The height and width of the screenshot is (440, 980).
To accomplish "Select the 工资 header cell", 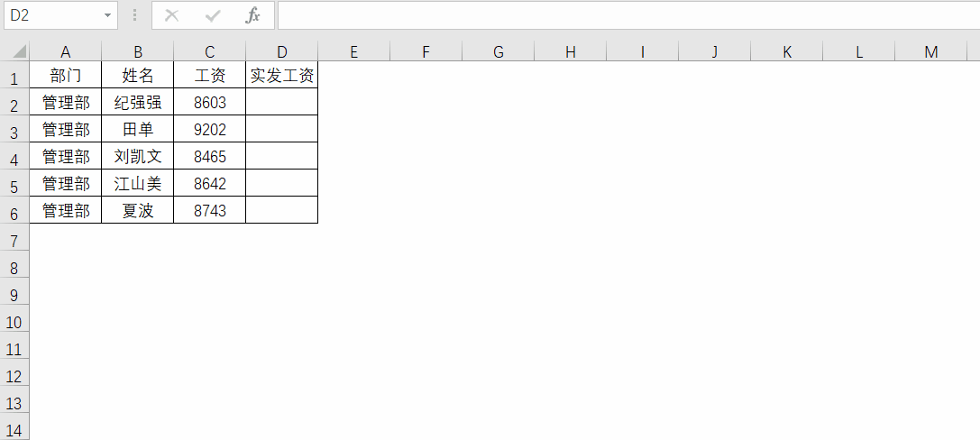I will (x=210, y=77).
